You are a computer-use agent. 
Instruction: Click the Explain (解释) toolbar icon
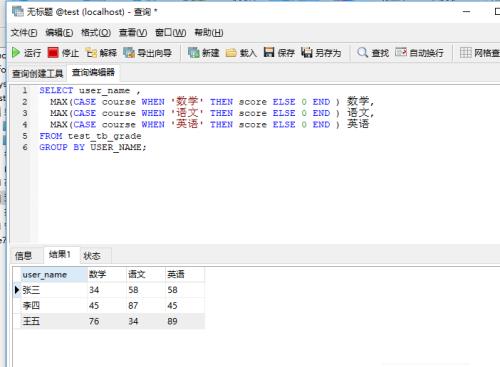point(91,53)
